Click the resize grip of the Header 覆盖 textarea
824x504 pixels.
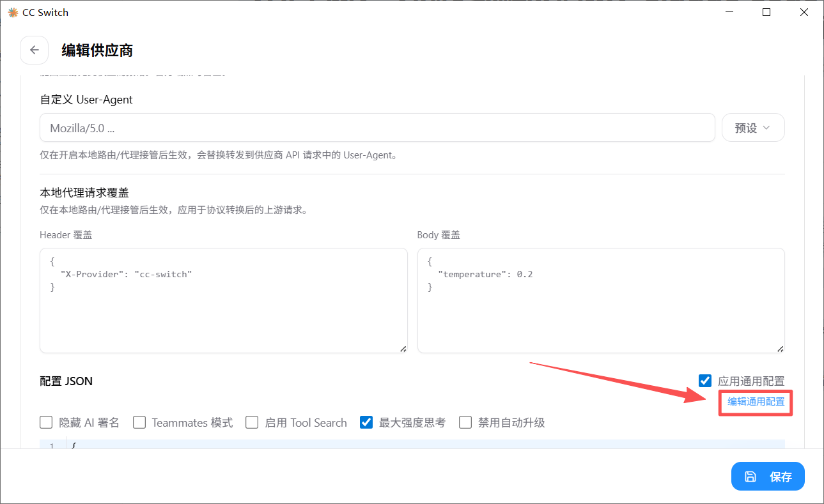click(403, 349)
